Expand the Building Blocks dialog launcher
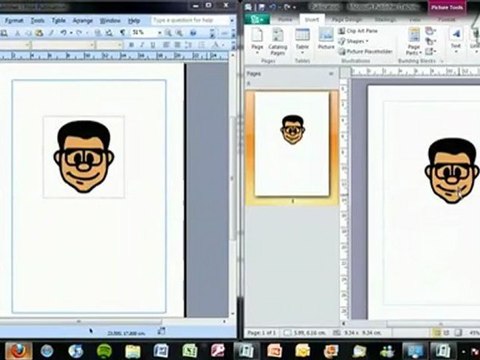 [x=442, y=61]
